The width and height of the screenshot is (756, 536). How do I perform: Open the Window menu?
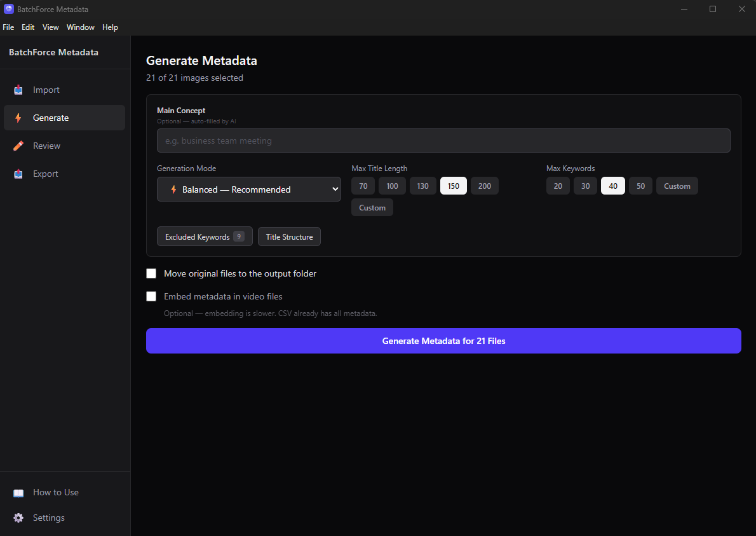[80, 27]
